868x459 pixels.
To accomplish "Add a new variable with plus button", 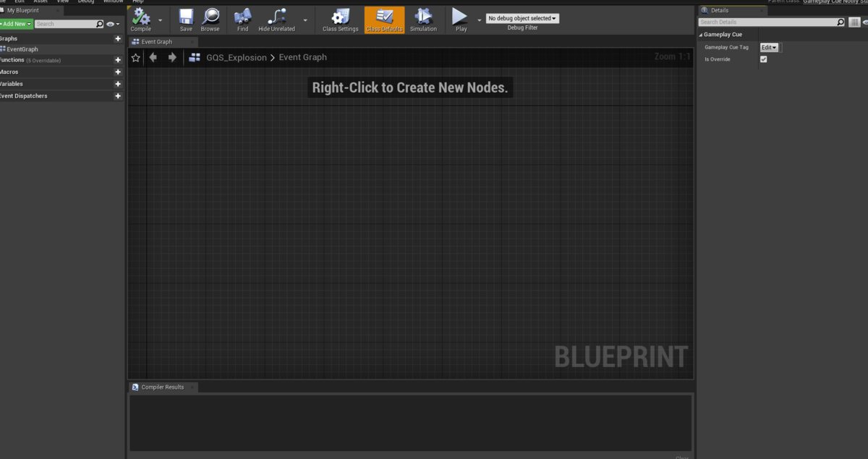I will [118, 84].
